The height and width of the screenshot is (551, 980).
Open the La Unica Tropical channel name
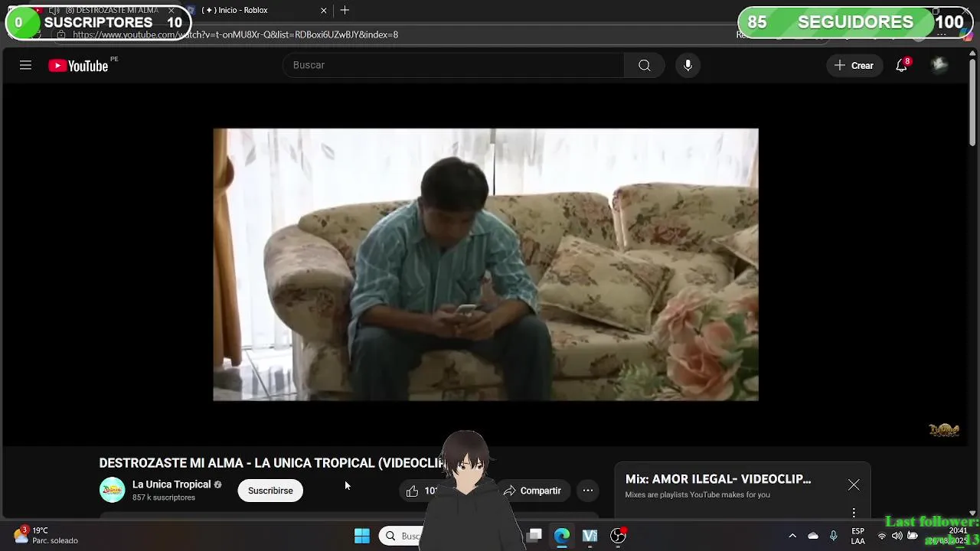click(x=171, y=484)
